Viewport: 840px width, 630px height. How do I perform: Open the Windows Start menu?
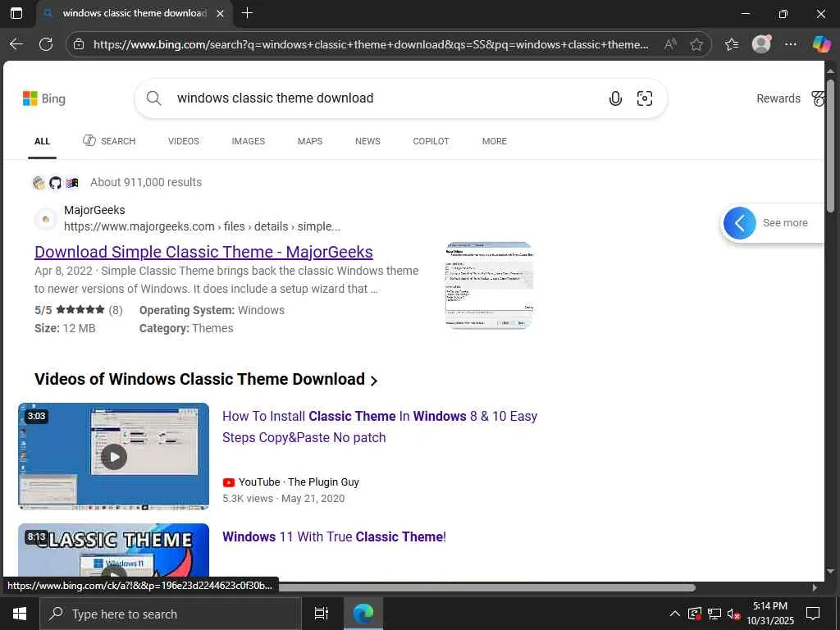pos(20,614)
